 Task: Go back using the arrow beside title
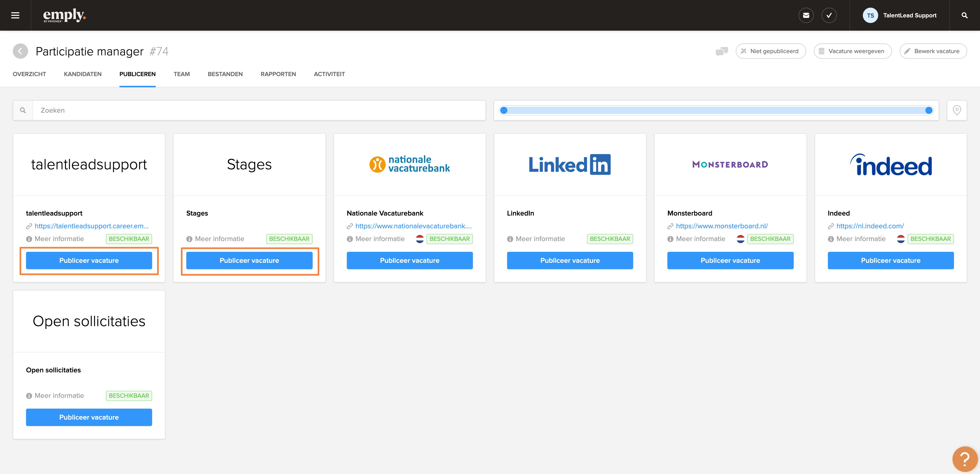[x=20, y=51]
